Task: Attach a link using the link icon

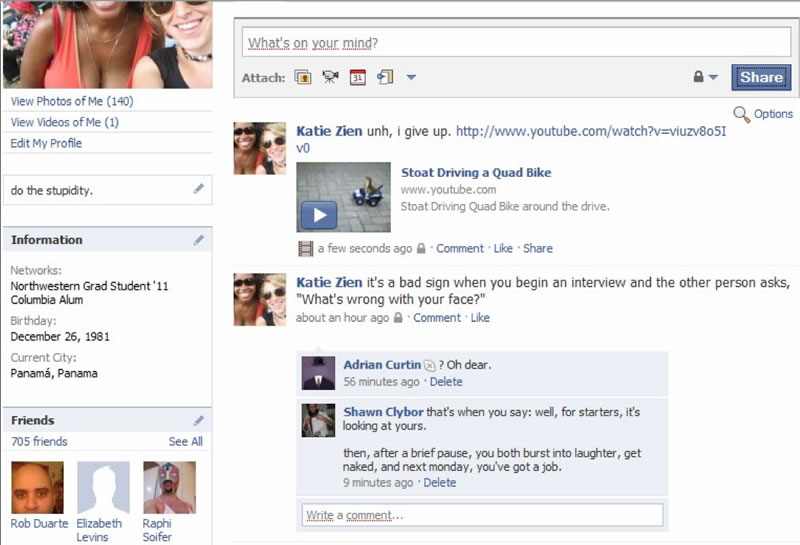Action: point(385,77)
